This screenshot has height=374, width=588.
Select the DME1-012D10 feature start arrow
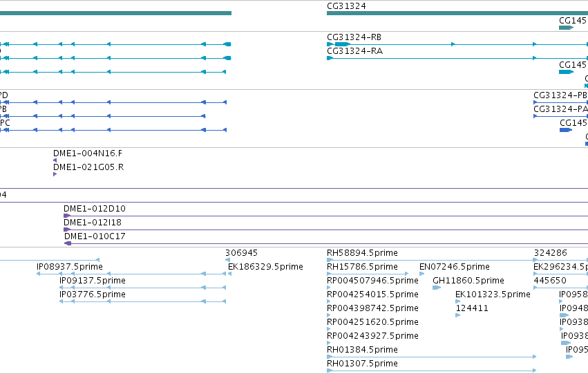click(x=67, y=216)
